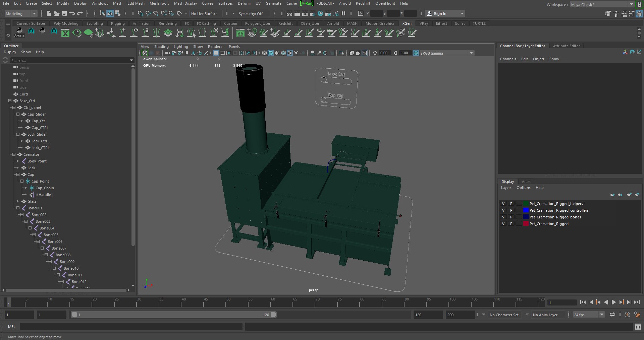Click the green XGen X shelf icon
Image resolution: width=644 pixels, height=340 pixels.
[65, 33]
